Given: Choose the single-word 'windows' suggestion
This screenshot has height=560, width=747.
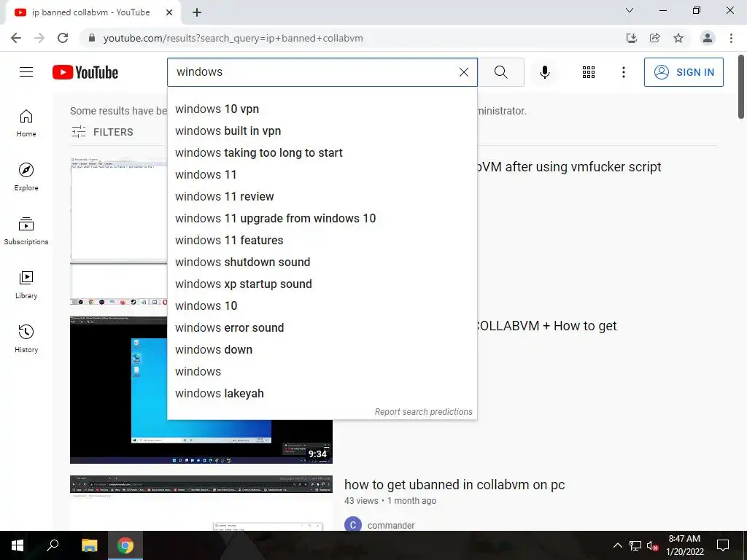Looking at the screenshot, I should (322, 372).
